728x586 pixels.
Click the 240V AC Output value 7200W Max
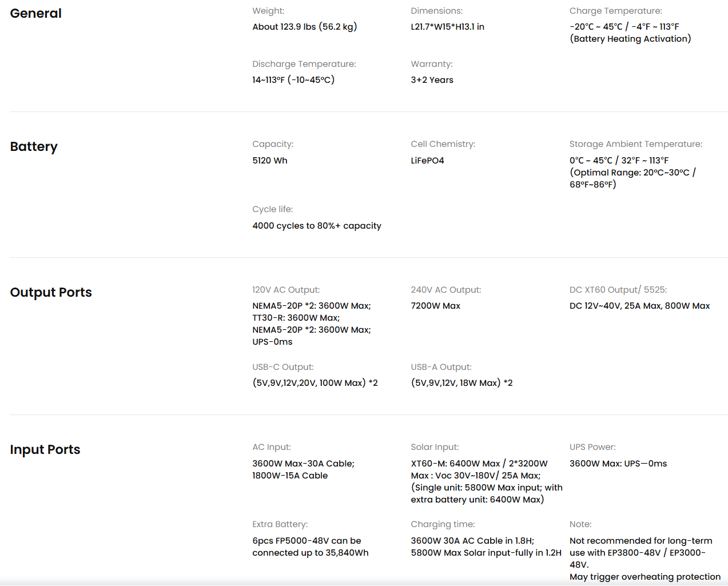[435, 306]
